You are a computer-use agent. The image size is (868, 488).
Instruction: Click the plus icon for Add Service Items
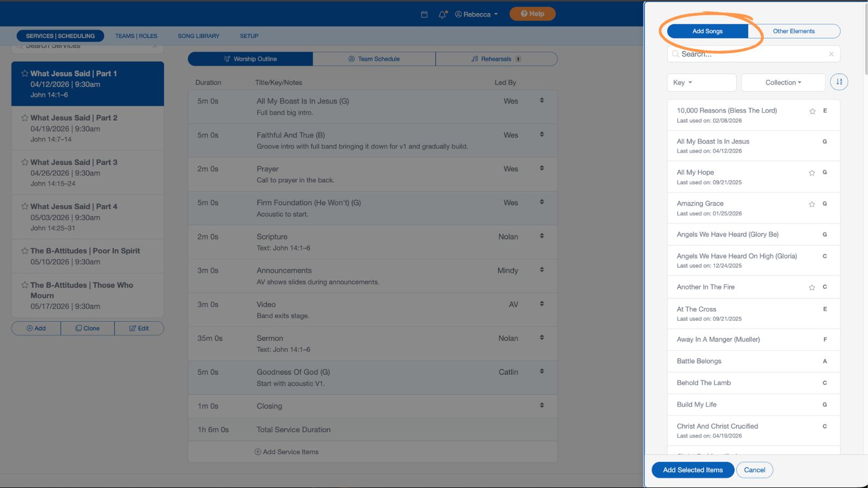click(x=258, y=452)
